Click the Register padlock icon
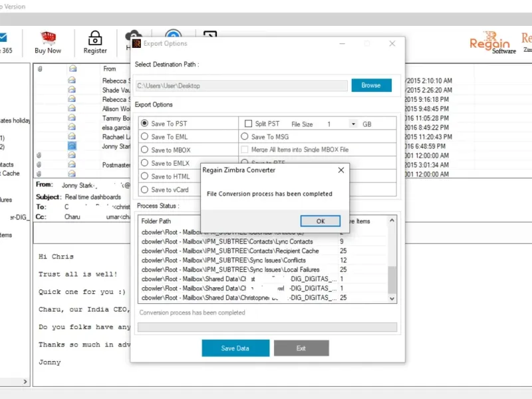 (x=95, y=38)
